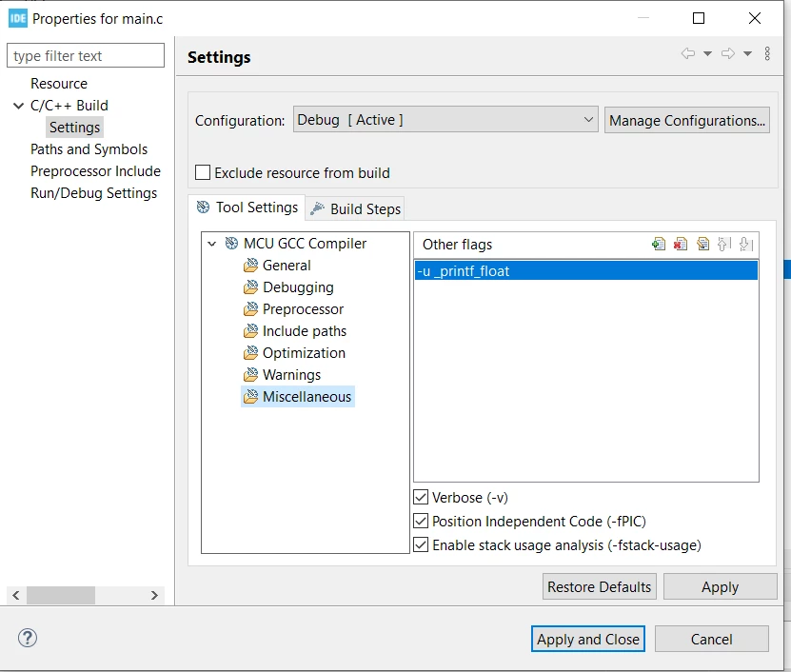791x672 pixels.
Task: Click the type filter text field
Action: (86, 55)
